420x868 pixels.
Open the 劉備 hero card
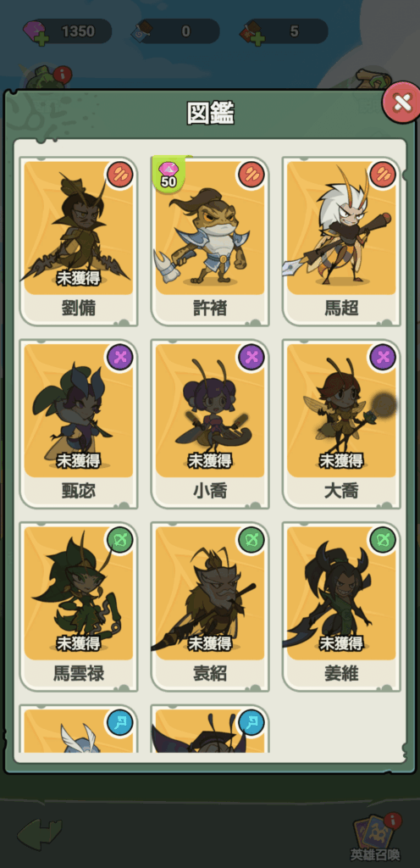(79, 242)
